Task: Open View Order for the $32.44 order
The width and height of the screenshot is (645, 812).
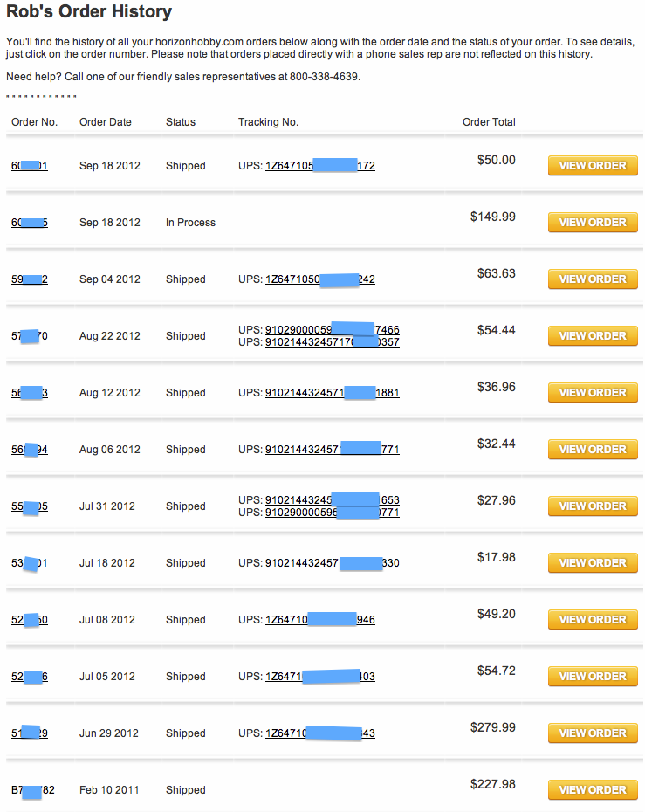Action: pyautogui.click(x=593, y=450)
